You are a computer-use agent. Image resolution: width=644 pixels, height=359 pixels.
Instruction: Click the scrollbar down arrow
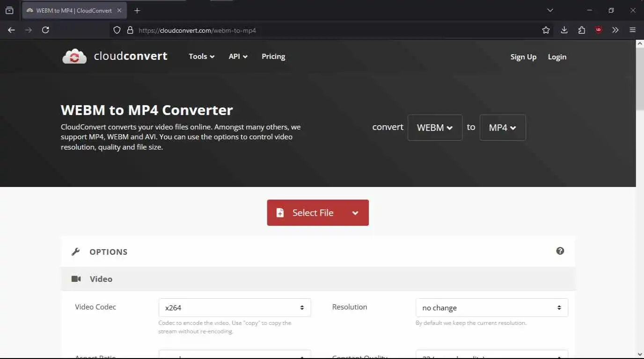coord(640,354)
